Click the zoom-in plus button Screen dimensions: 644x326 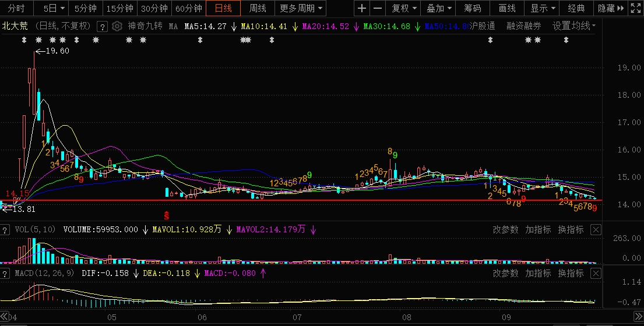[x=361, y=8]
